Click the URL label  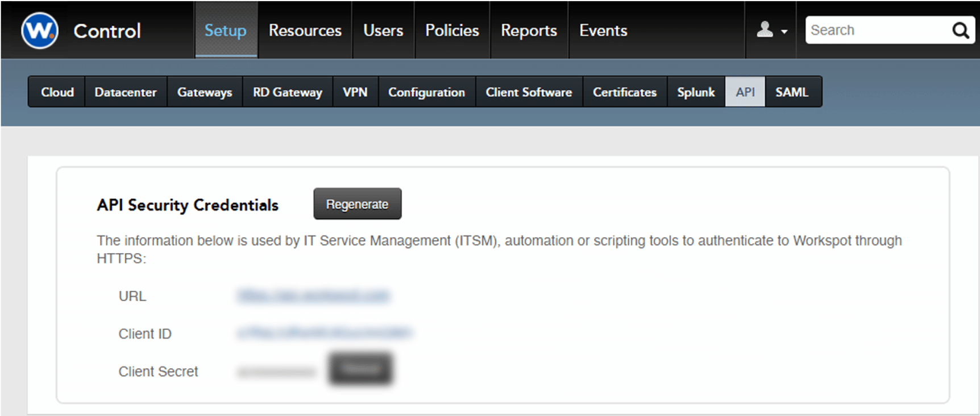click(132, 296)
